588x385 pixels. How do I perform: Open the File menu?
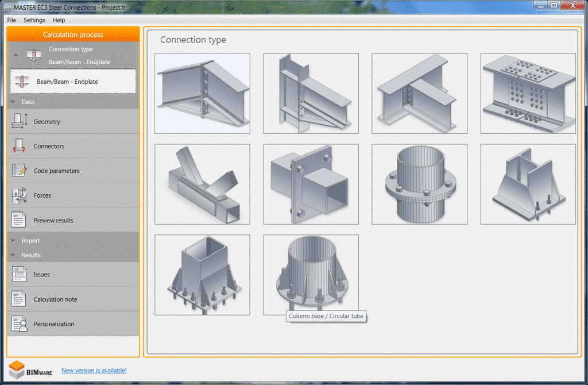point(11,20)
